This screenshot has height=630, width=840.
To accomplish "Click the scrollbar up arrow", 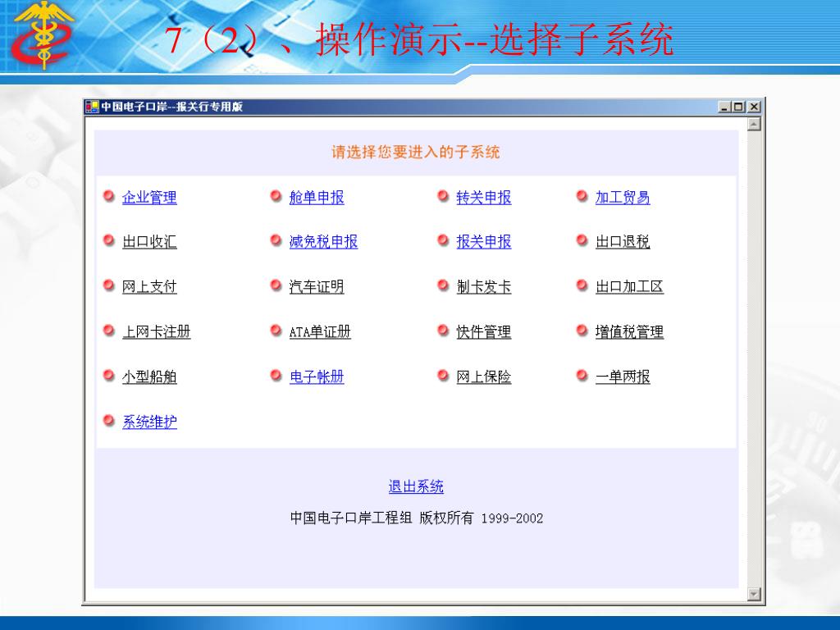I will [x=755, y=125].
